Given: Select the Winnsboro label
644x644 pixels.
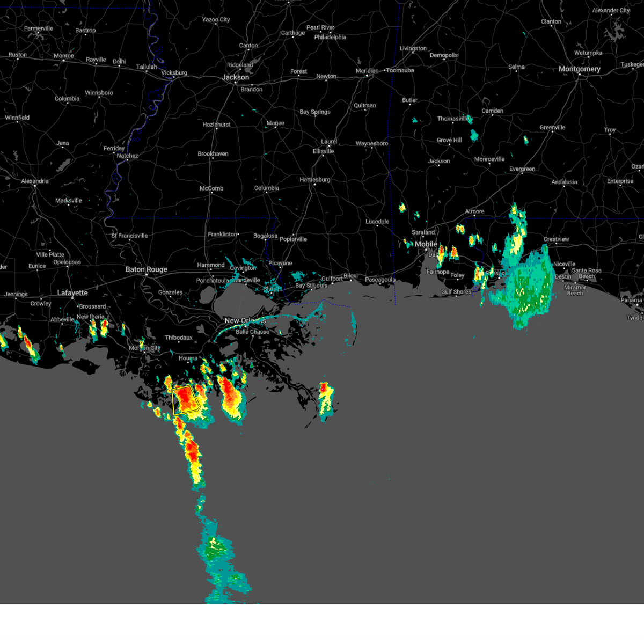Looking at the screenshot, I should tap(99, 93).
